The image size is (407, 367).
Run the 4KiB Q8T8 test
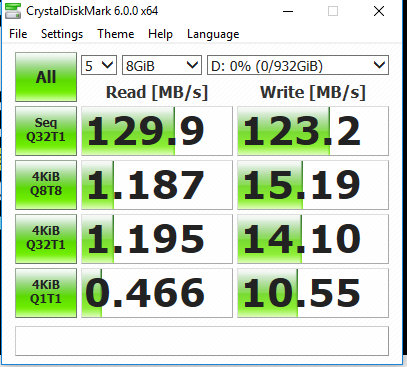[46, 185]
